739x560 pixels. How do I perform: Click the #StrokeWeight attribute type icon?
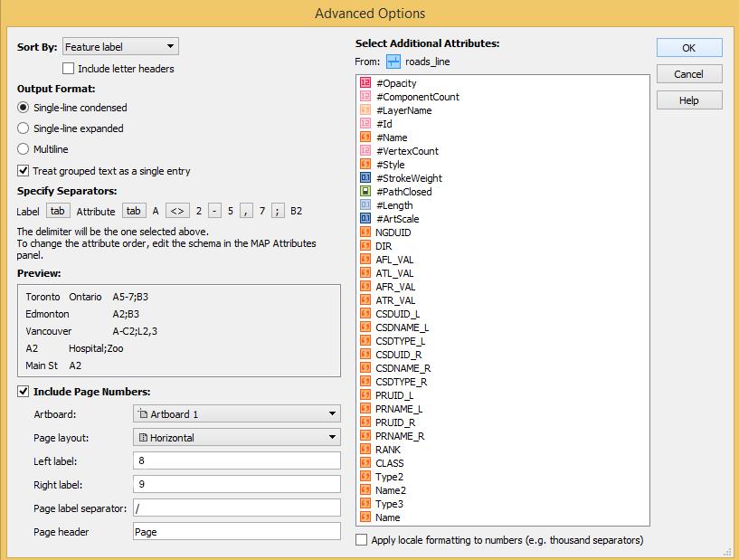[365, 178]
